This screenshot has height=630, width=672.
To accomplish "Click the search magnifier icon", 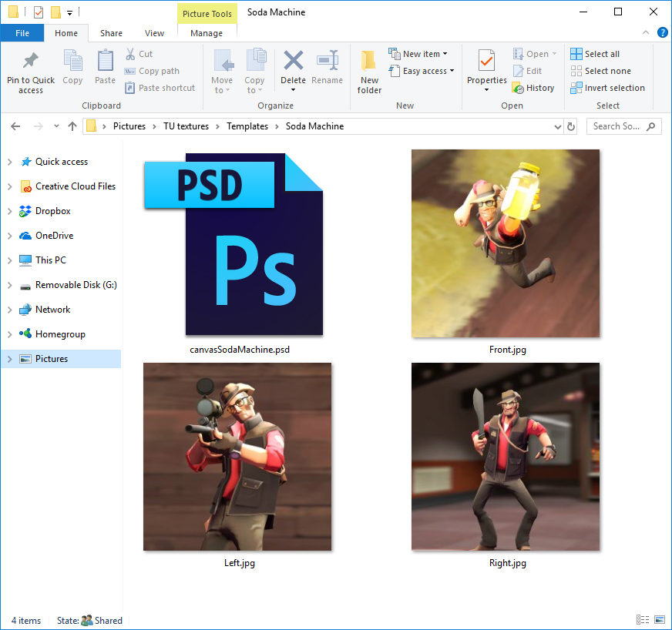I will 651,126.
